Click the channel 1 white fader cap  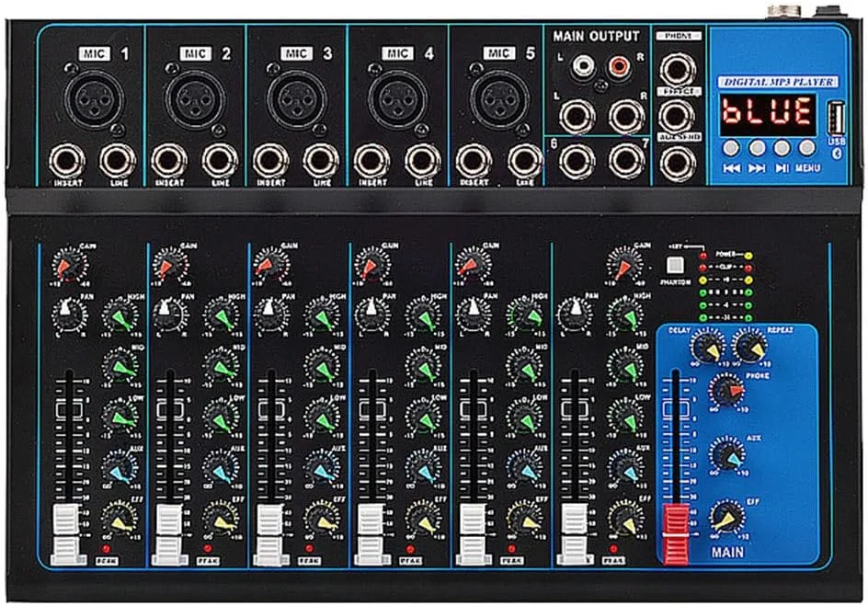point(67,532)
